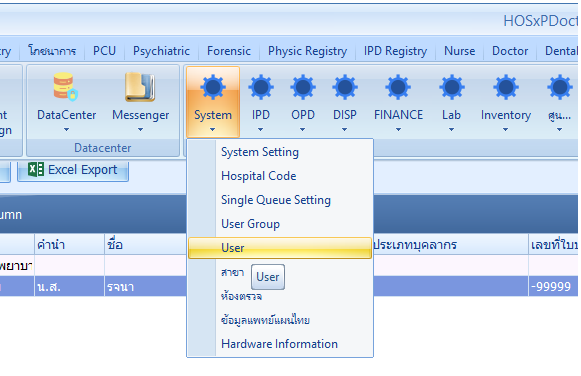581x376 pixels.
Task: Click the Excel icon on Excel Export
Action: [x=36, y=170]
